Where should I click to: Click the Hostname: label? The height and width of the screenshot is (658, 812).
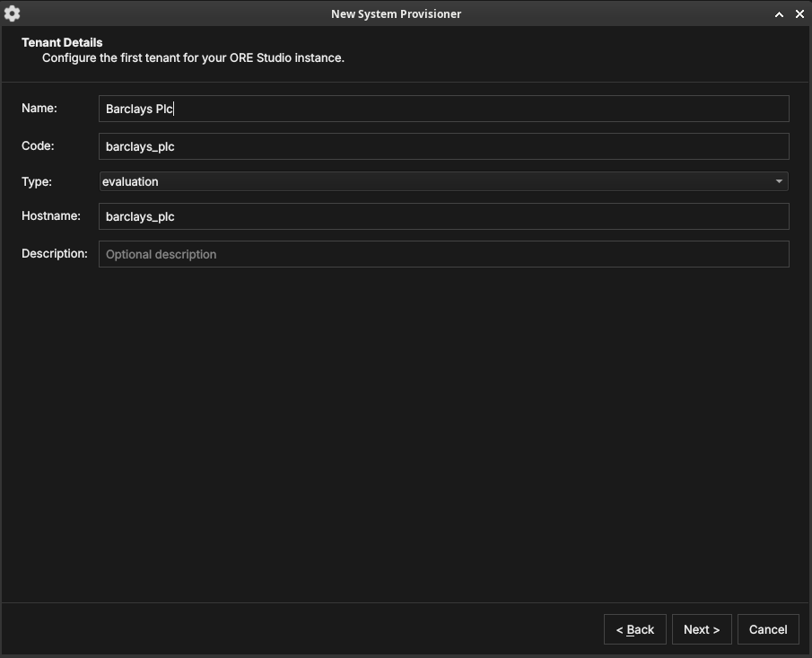coord(51,216)
